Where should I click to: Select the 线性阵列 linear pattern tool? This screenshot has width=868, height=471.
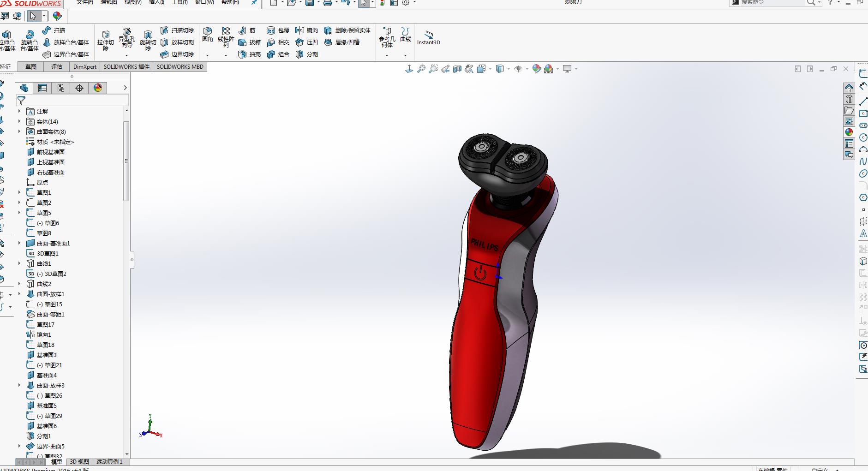click(x=226, y=38)
